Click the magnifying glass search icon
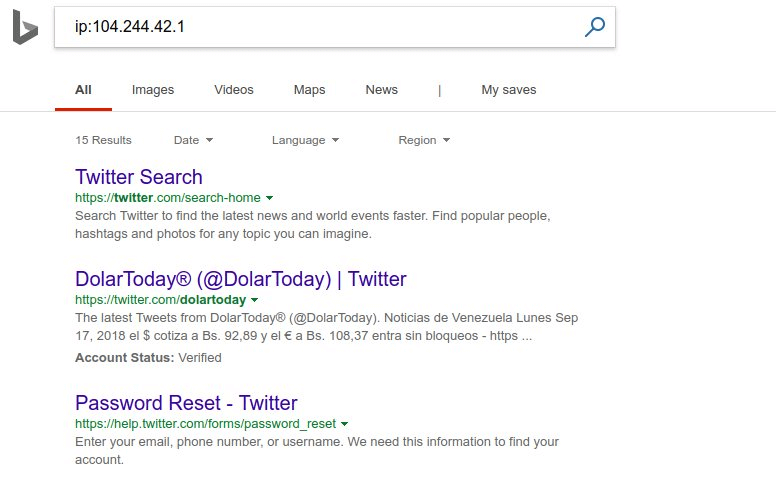Viewport: 776px width, 484px height. click(595, 27)
